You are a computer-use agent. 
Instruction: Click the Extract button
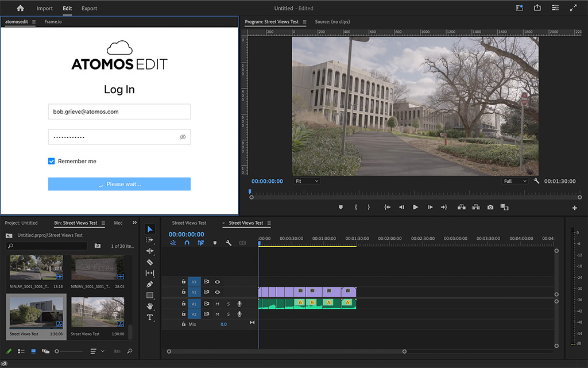(x=476, y=207)
